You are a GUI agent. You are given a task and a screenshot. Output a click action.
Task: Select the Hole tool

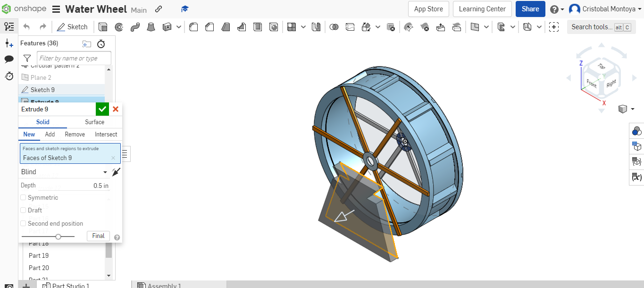pos(274,27)
